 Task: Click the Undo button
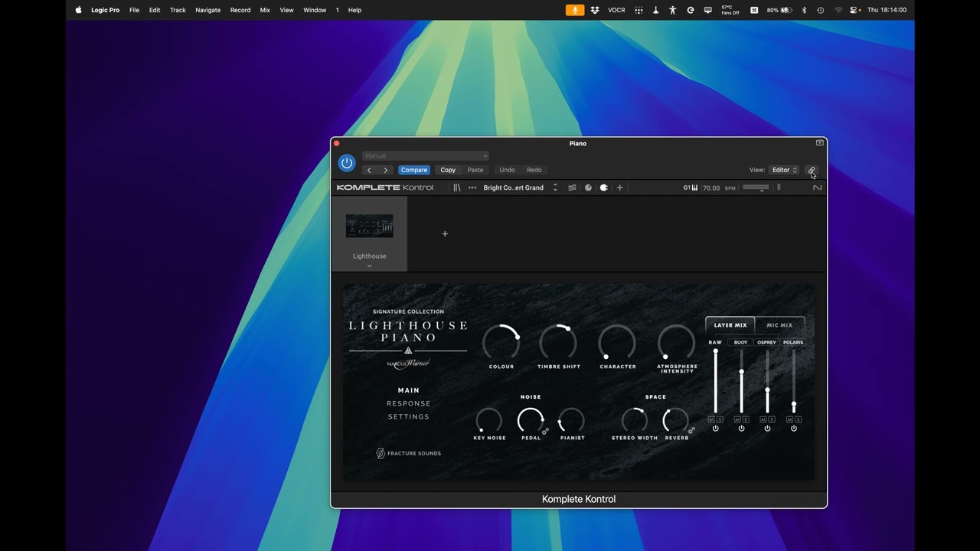click(x=507, y=170)
